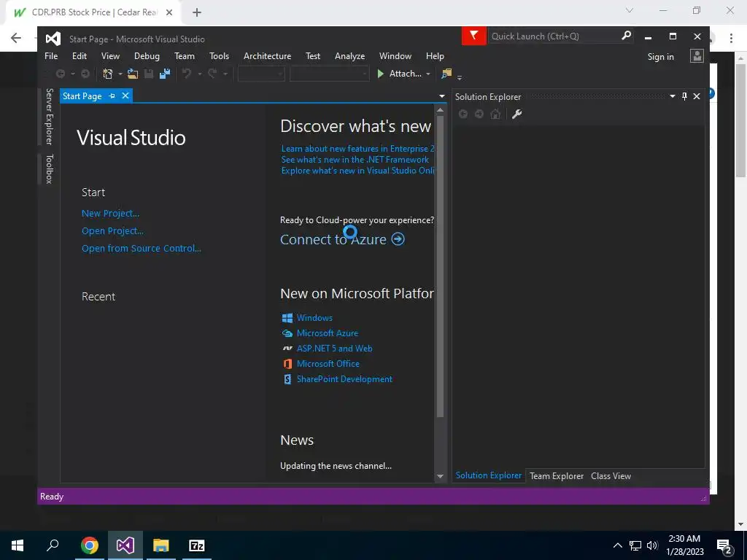Screen dimensions: 747x560
Task: Click the Start Page scroll up arrow
Action: 440,110
